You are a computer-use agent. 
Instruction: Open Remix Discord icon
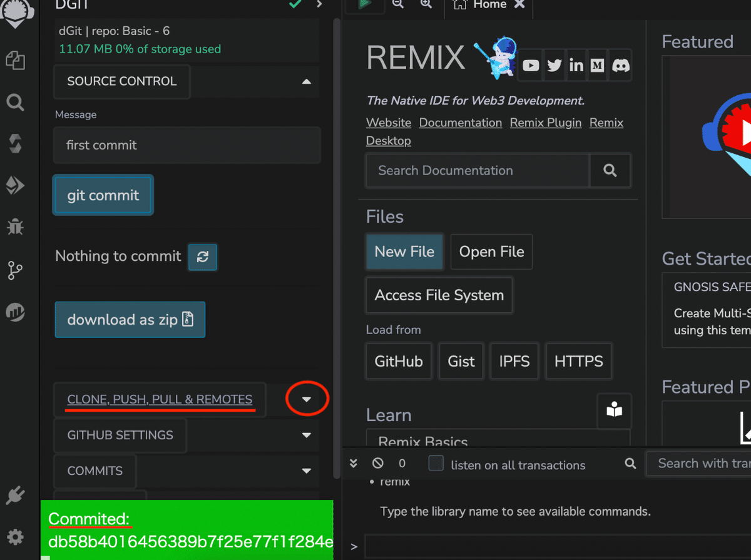coord(621,65)
